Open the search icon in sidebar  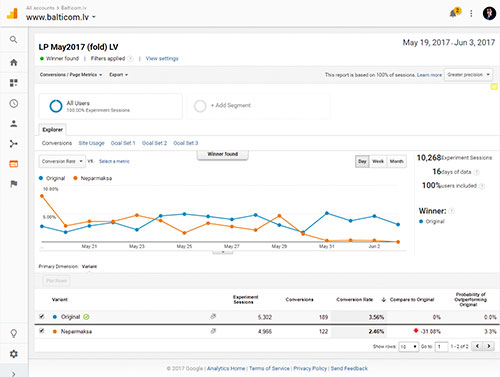click(x=13, y=40)
